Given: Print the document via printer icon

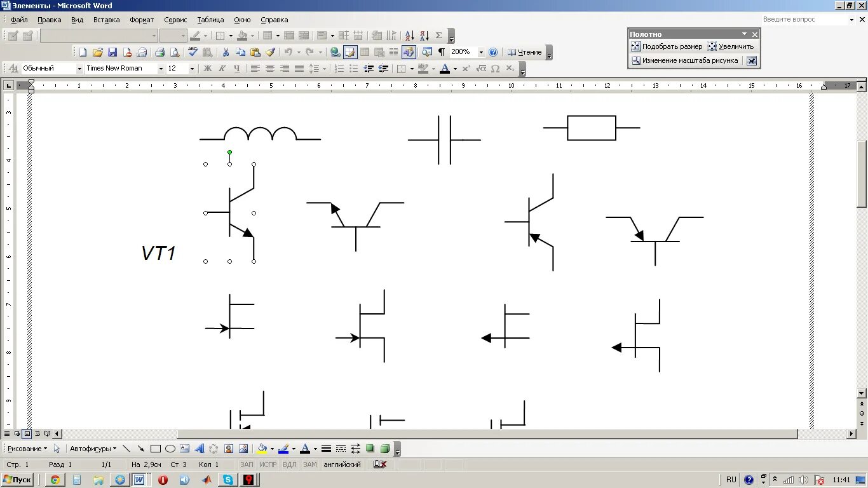Looking at the screenshot, I should coord(160,53).
